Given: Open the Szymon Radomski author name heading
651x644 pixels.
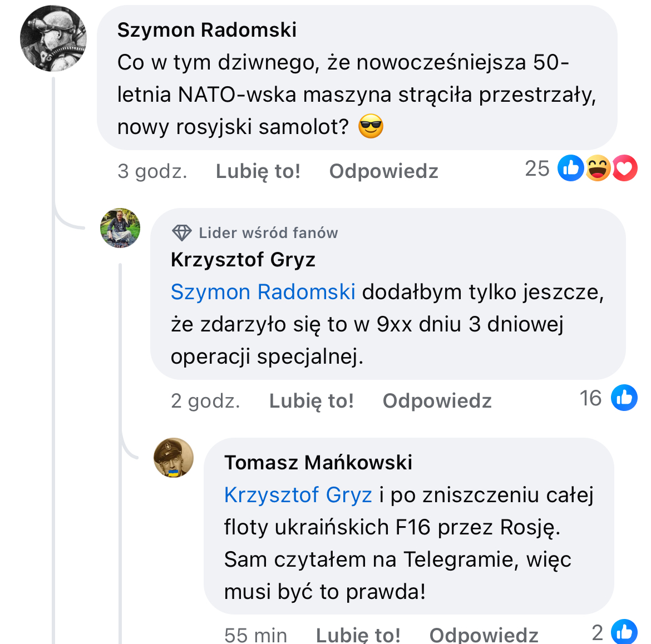Looking at the screenshot, I should click(x=207, y=30).
